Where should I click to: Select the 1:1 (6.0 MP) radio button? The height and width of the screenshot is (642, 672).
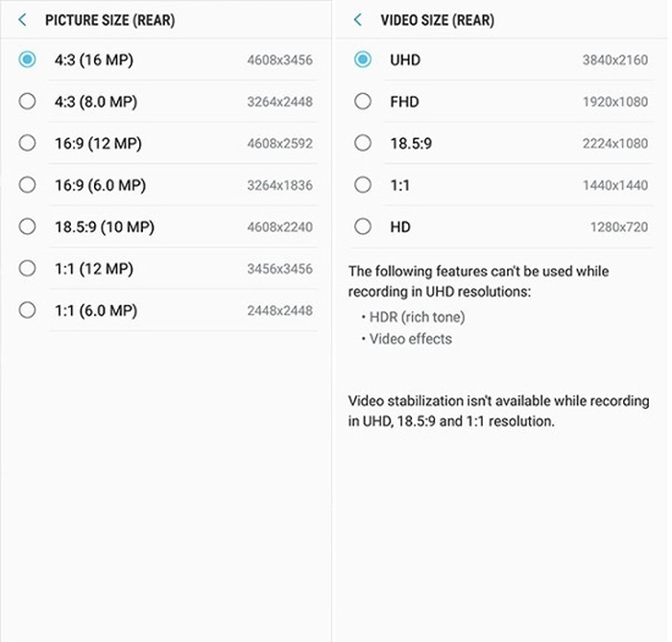click(x=27, y=310)
